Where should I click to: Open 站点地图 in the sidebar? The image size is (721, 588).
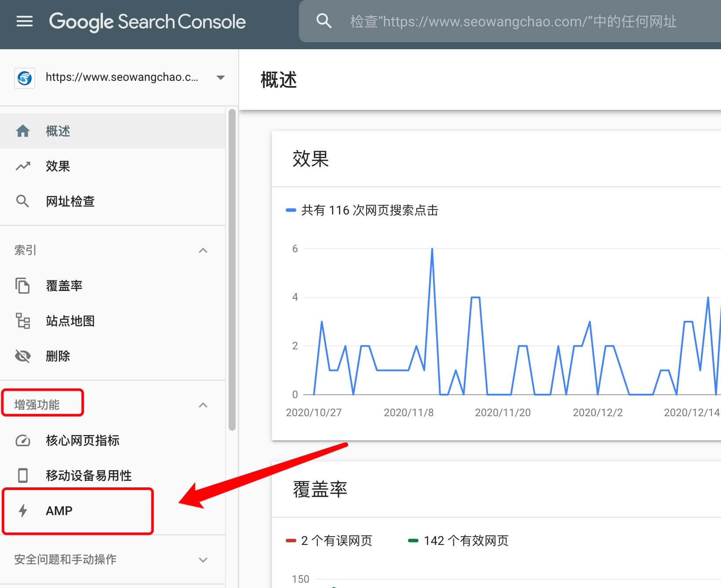70,321
